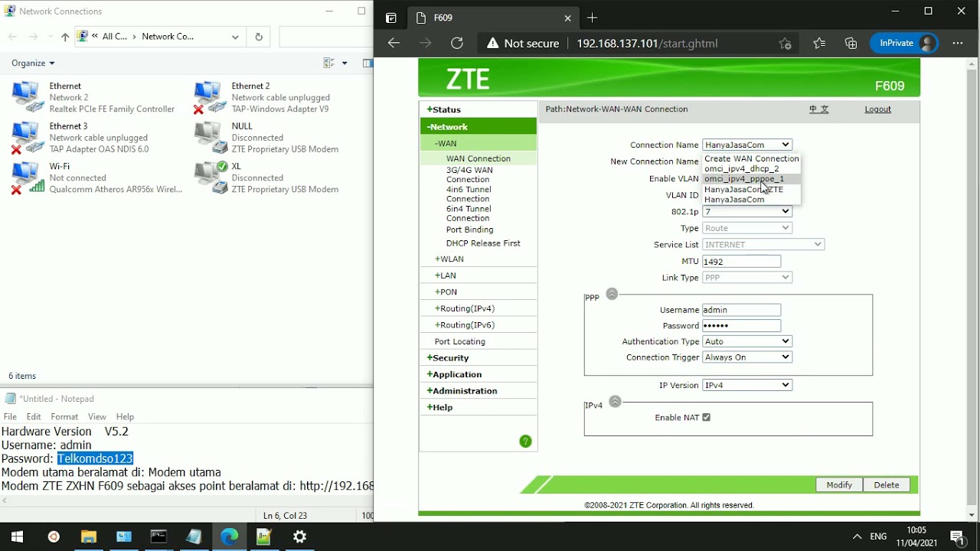Open the Organize menu in Network Connections
980x551 pixels.
tap(33, 63)
